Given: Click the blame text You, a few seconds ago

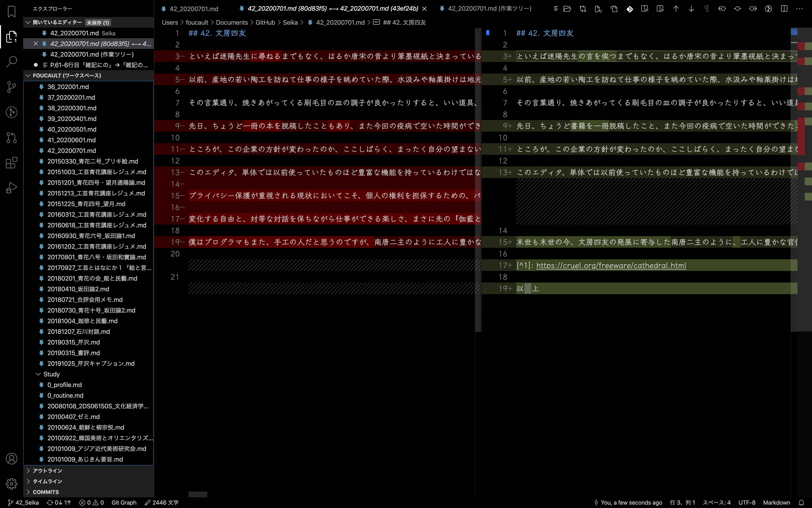Looking at the screenshot, I should (x=628, y=503).
